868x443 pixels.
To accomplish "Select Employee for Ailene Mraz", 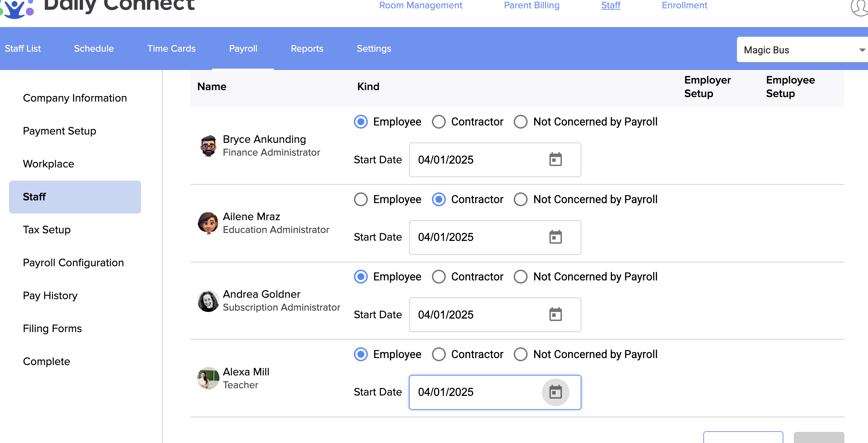I will [x=361, y=200].
